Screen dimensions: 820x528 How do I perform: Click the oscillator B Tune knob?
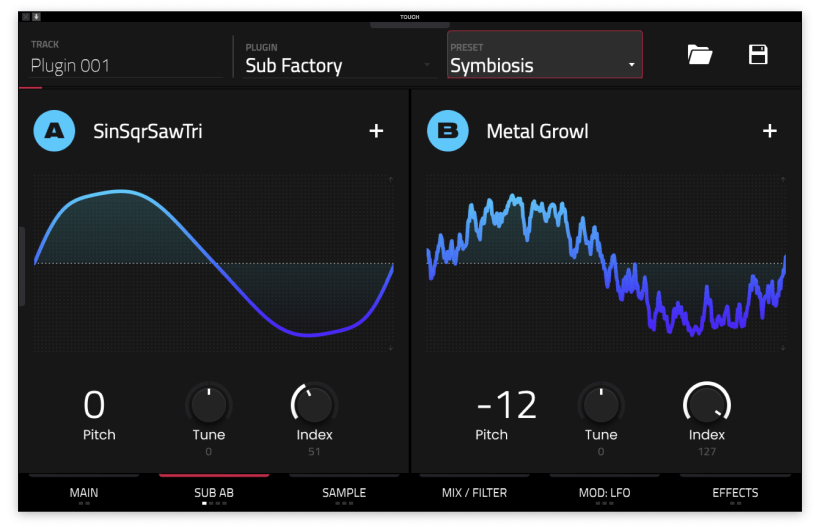click(x=601, y=405)
